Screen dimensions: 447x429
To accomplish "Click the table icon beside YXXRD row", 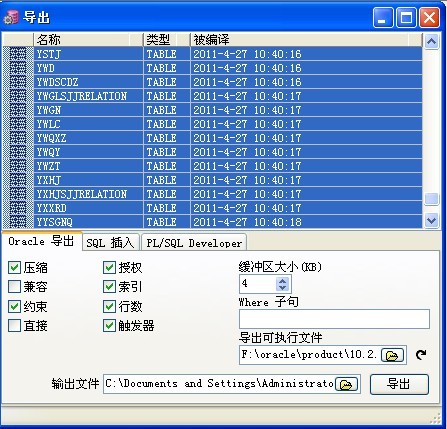I will point(18,208).
